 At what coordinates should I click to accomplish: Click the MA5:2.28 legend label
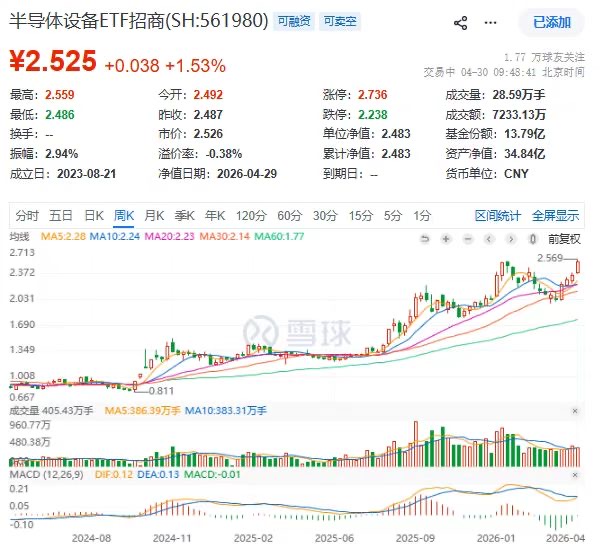tap(63, 236)
